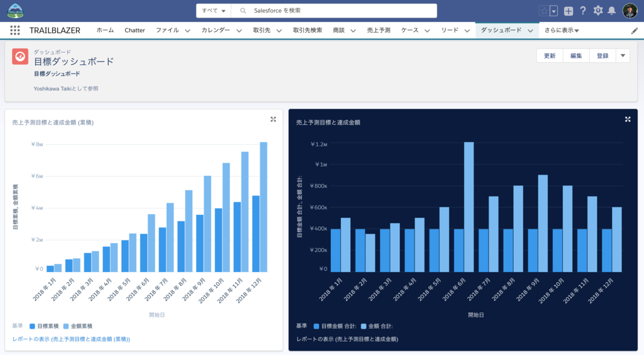Open the 商談 tab
The height and width of the screenshot is (355, 644).
click(339, 30)
